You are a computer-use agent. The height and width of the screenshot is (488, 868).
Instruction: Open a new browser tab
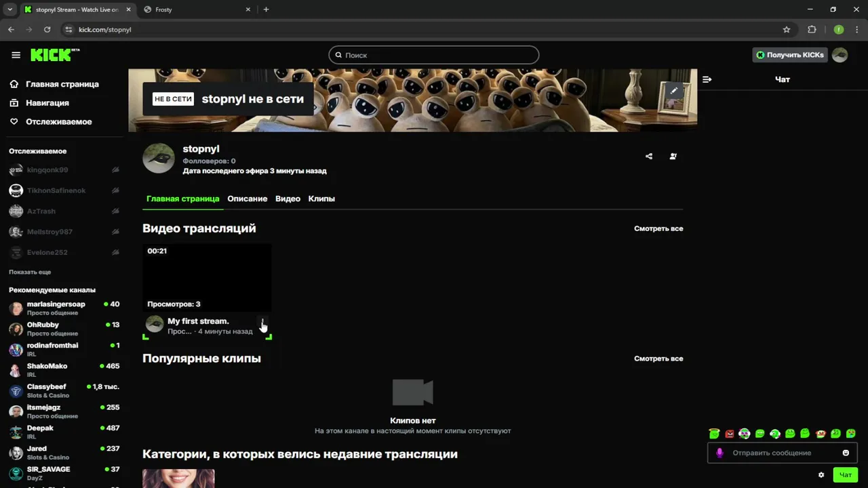pos(266,9)
